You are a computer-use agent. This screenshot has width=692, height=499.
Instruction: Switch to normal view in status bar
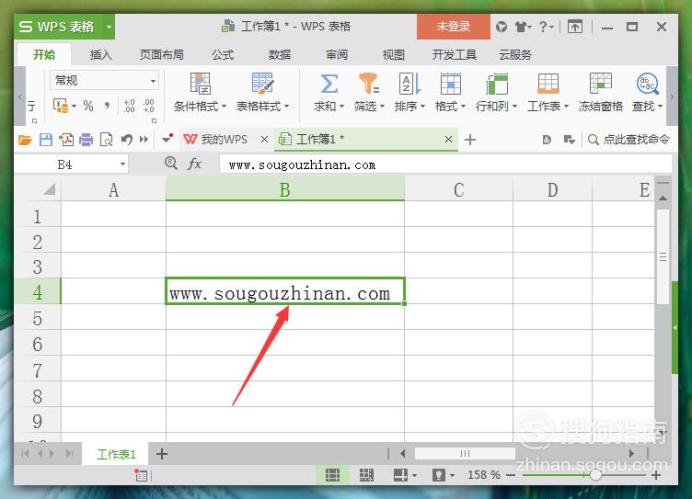(332, 475)
